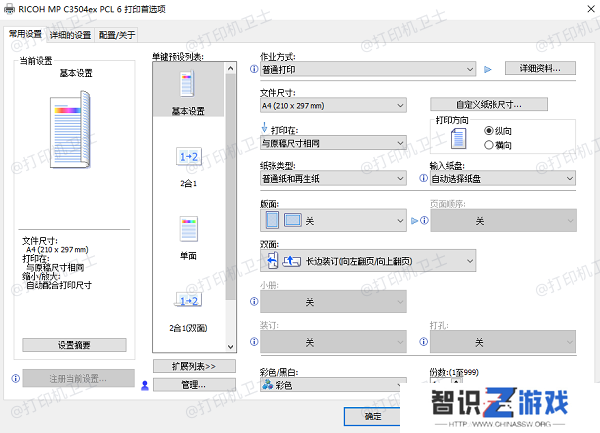Click landscape layout icon in 版面
Image resolution: width=600 pixels, height=433 pixels.
click(x=293, y=220)
